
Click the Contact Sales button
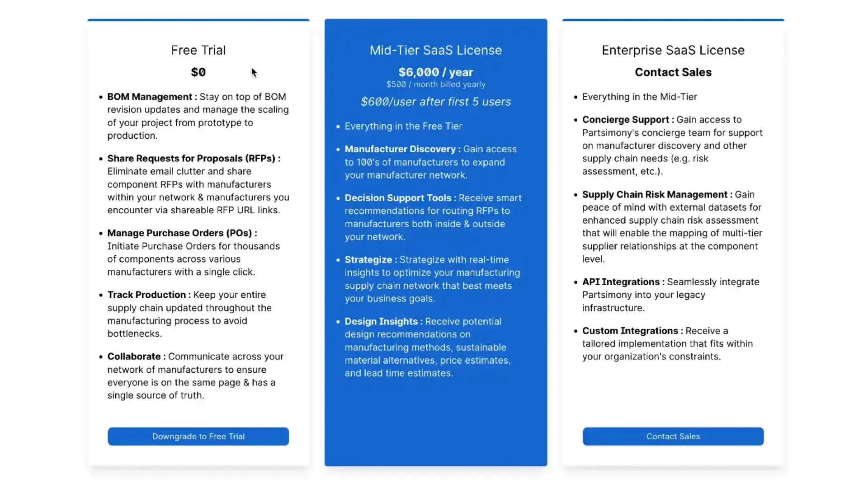click(672, 436)
